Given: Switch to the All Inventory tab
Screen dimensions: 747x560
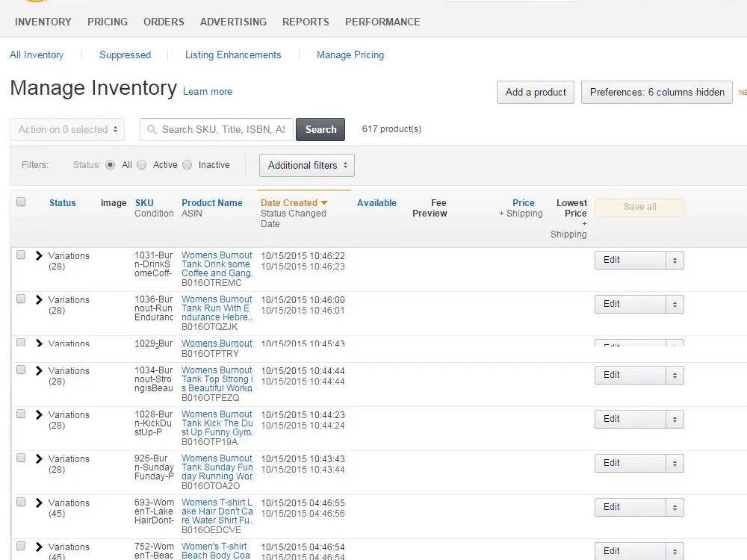Looking at the screenshot, I should (x=37, y=55).
